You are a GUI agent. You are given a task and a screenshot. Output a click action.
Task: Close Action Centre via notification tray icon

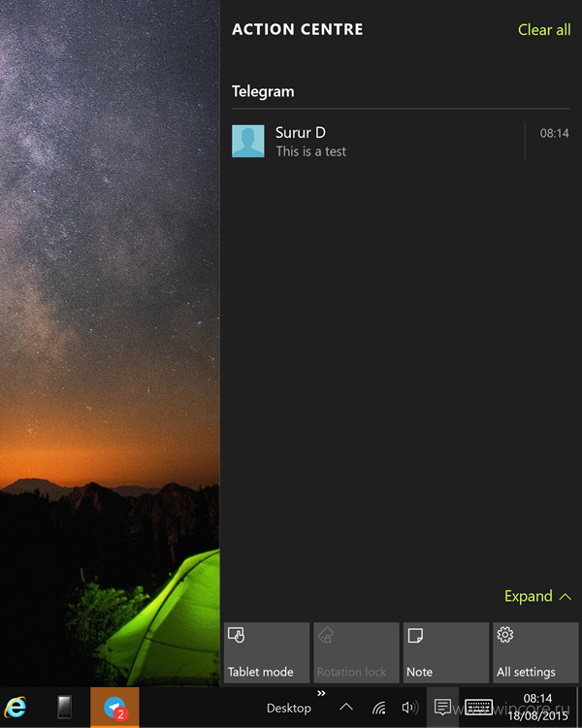[442, 708]
